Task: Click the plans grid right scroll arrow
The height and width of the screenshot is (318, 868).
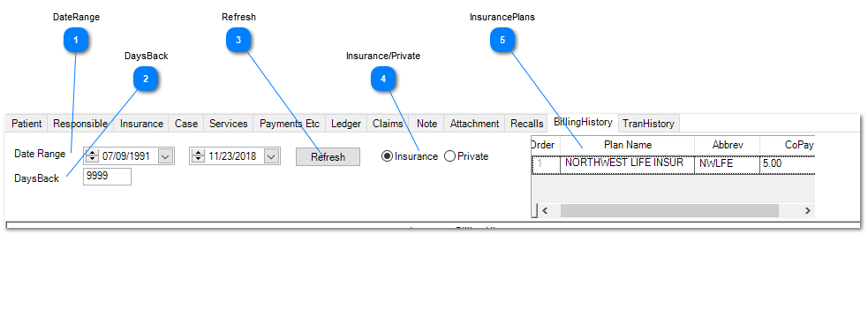Action: click(808, 210)
